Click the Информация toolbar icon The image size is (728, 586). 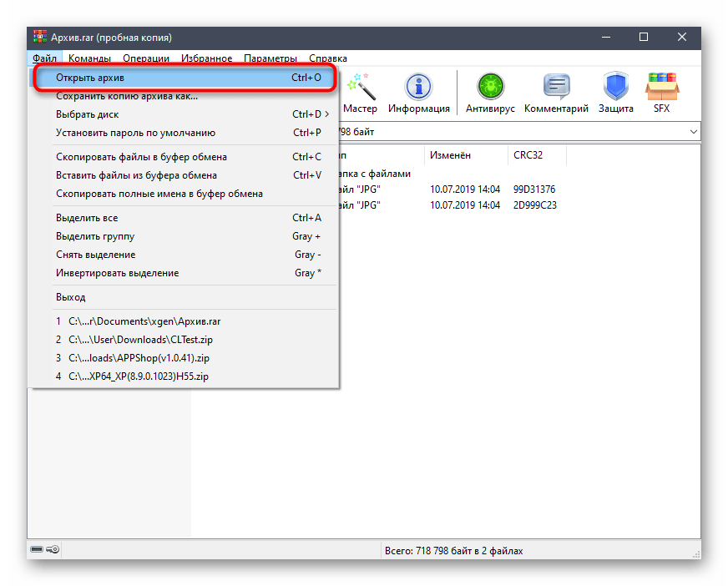pyautogui.click(x=419, y=92)
